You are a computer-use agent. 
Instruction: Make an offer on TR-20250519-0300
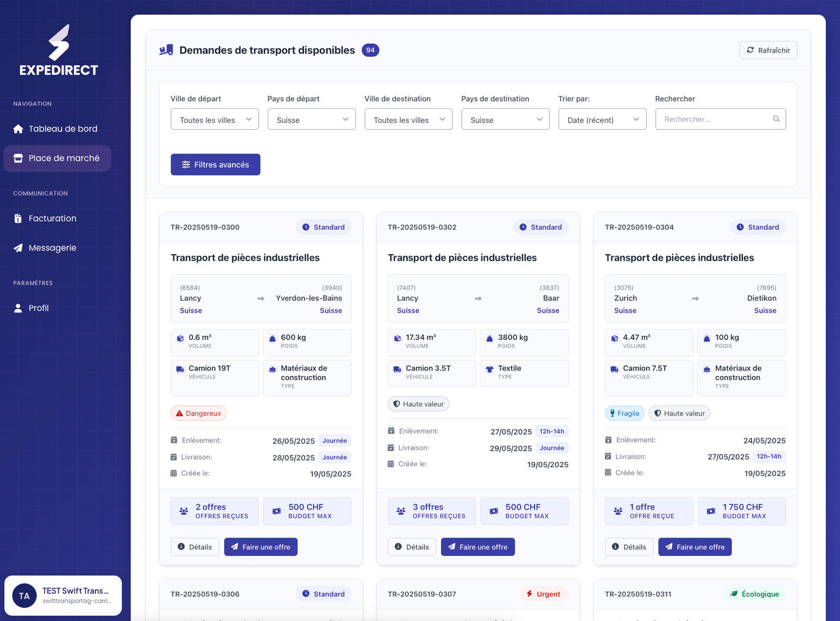point(261,547)
